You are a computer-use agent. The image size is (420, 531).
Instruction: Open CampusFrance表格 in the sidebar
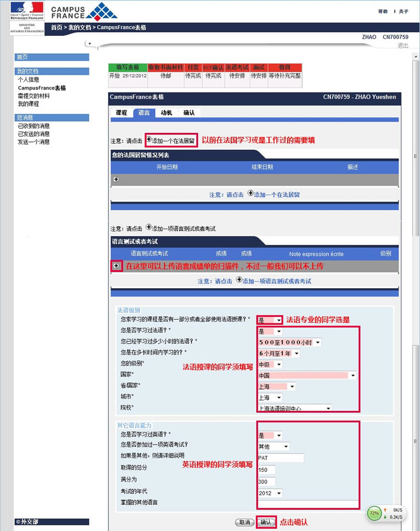pos(42,88)
